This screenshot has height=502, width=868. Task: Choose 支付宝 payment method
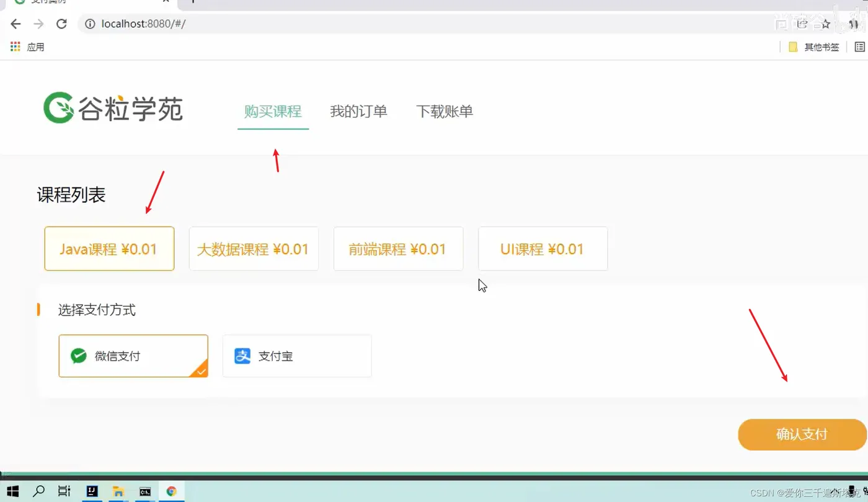point(297,356)
